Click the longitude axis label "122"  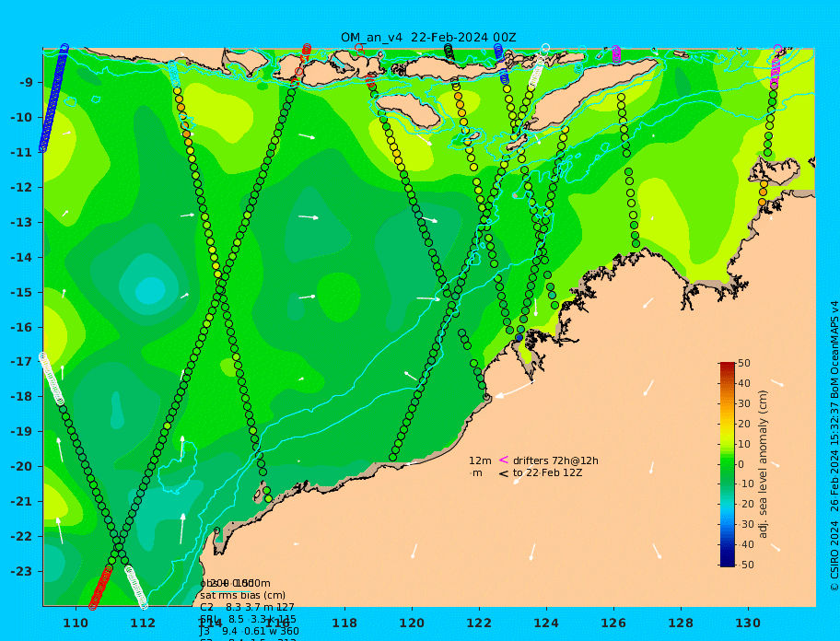tap(479, 624)
